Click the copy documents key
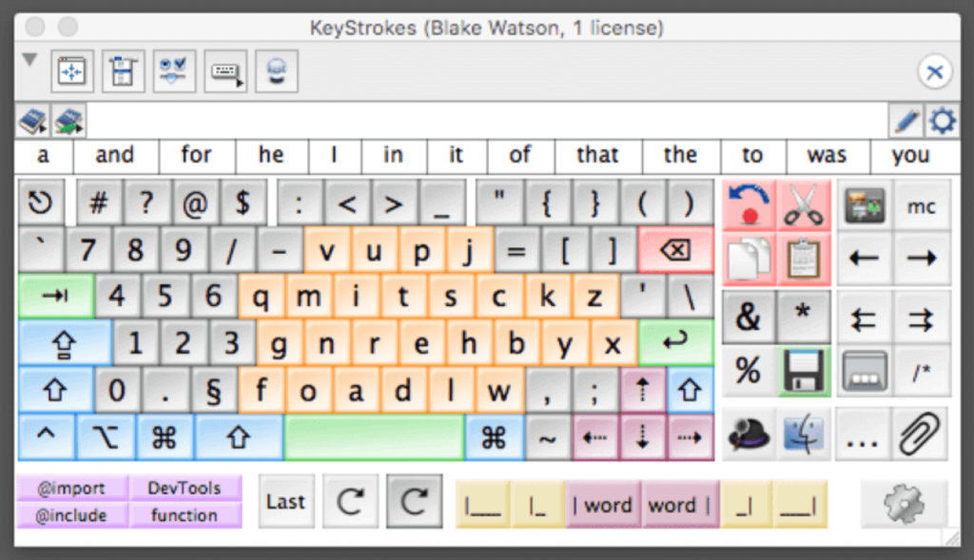 (x=750, y=259)
